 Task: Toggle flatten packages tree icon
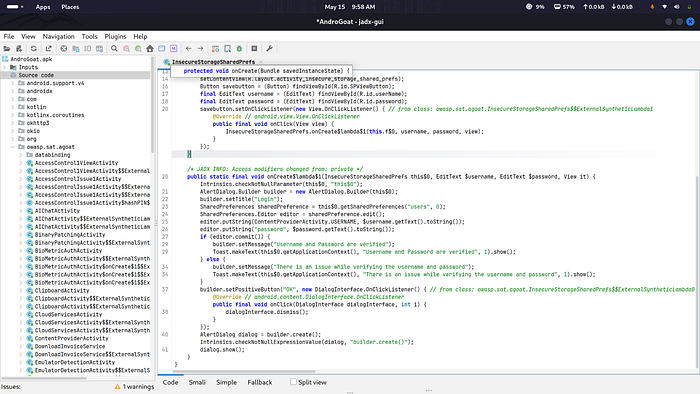click(76, 49)
